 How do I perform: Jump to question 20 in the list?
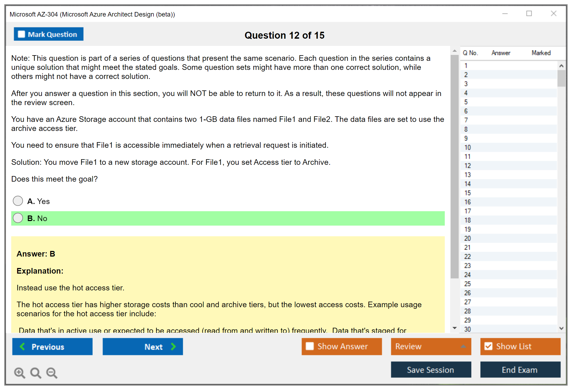467,238
